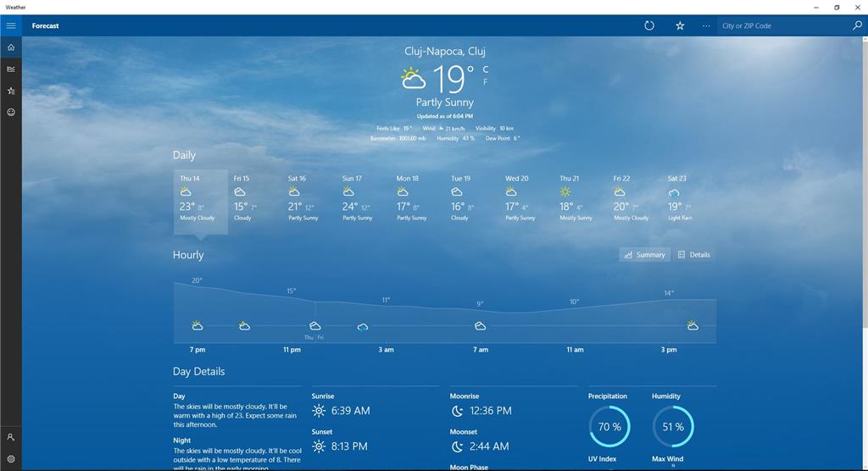The image size is (868, 471).
Task: Click the Precipitation 70 % gauge
Action: tap(609, 427)
